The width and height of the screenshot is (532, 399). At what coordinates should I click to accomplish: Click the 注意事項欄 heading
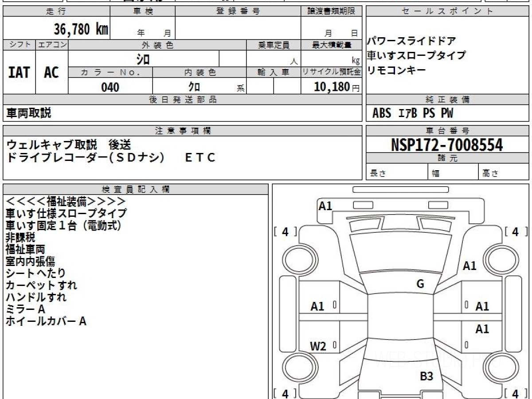click(183, 131)
